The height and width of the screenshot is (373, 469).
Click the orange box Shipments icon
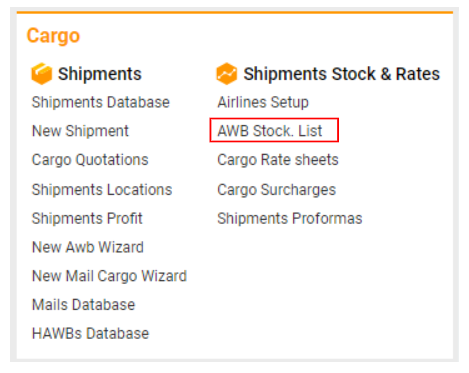[41, 74]
